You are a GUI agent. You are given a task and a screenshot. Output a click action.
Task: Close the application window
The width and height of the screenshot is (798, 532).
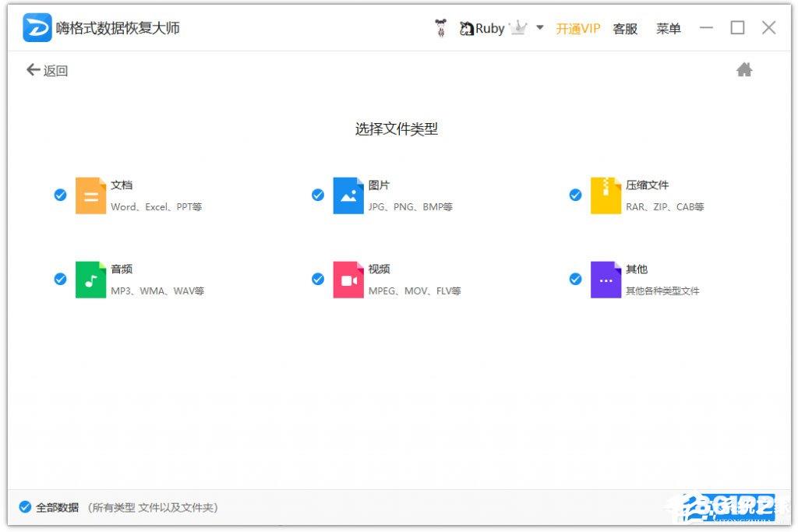[769, 27]
